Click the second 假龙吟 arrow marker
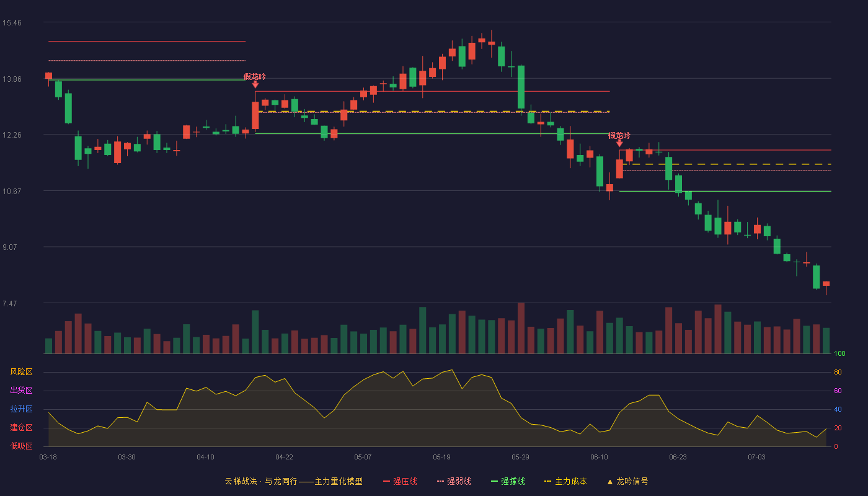 coord(619,143)
